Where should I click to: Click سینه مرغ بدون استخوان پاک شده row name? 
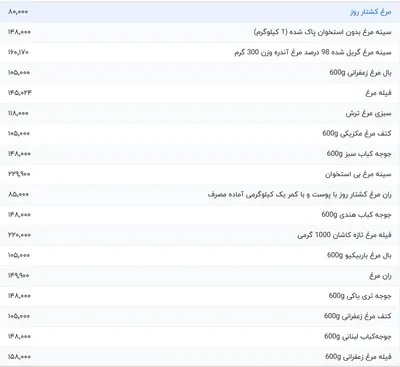point(323,32)
